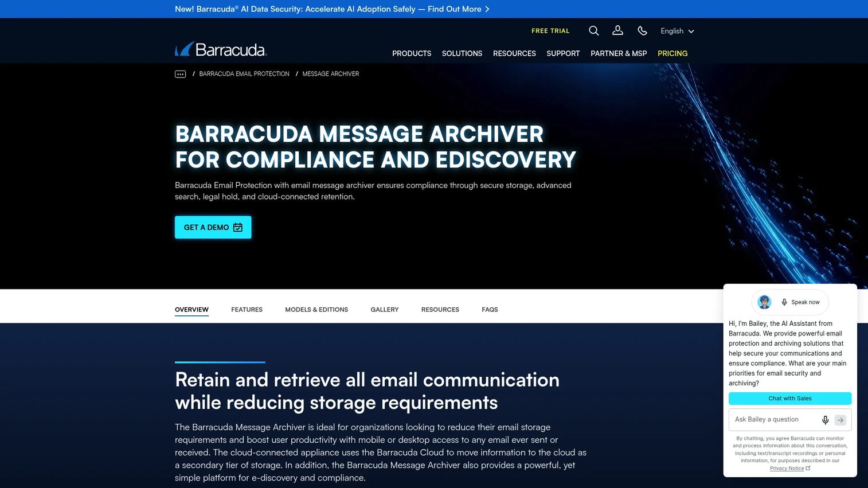Switch to the Features tab
The image size is (868, 488).
pos(247,310)
